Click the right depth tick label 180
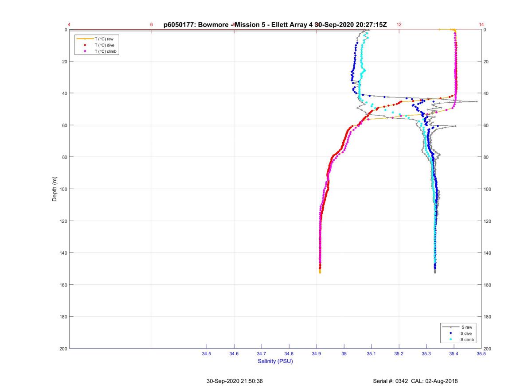 pyautogui.click(x=488, y=317)
